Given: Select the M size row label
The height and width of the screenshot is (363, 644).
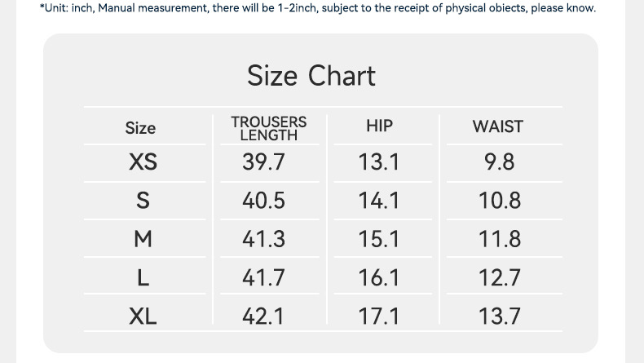Looking at the screenshot, I should [143, 239].
